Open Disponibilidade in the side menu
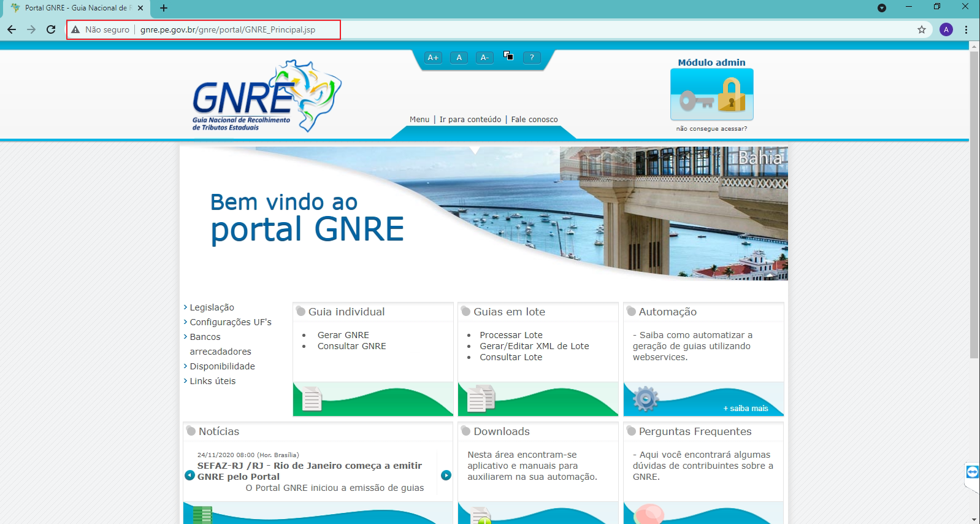Screen dimensions: 980x524 [222, 366]
